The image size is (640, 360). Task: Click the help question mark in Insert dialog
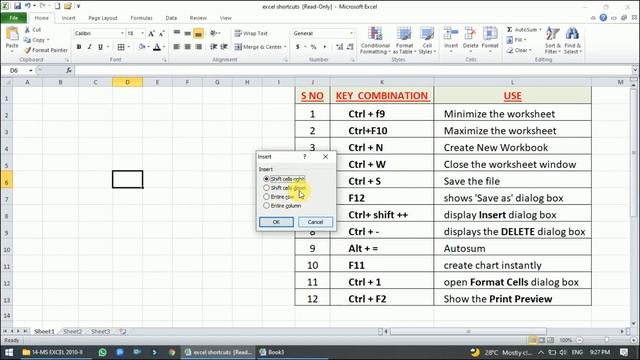[x=304, y=157]
